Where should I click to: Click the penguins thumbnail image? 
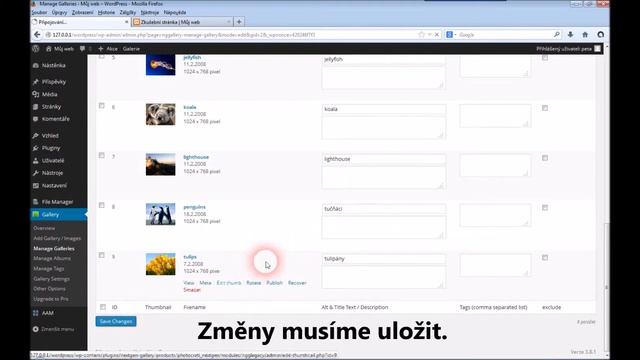[160, 214]
